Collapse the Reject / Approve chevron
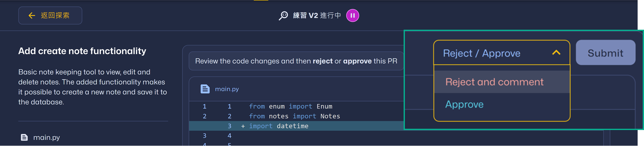This screenshot has height=146, width=644. coord(556,53)
